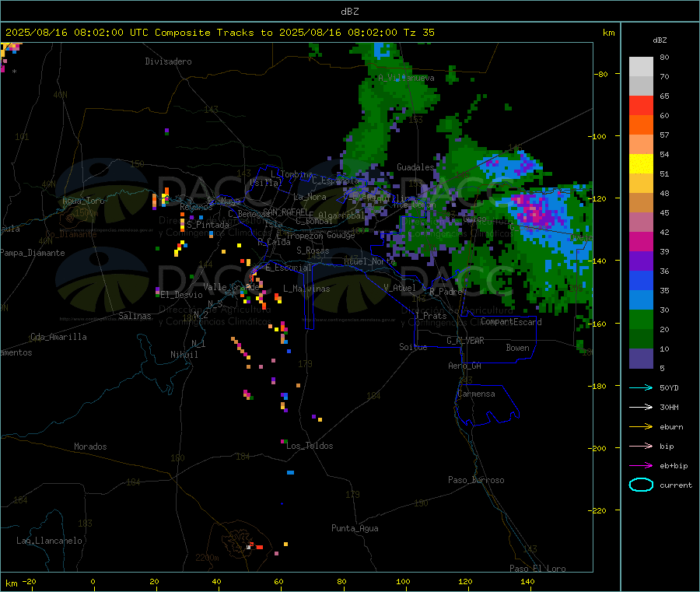The height and width of the screenshot is (592, 700).
Task: Click the dBZ title at the top
Action: point(349,12)
